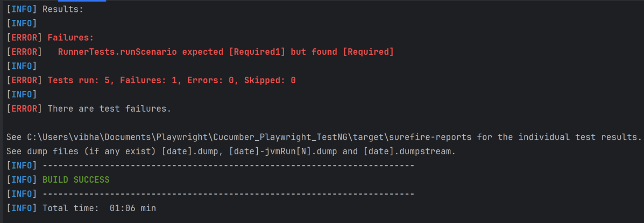Click the 'There are test failures.' message
Image resolution: width=644 pixels, height=223 pixels.
109,109
